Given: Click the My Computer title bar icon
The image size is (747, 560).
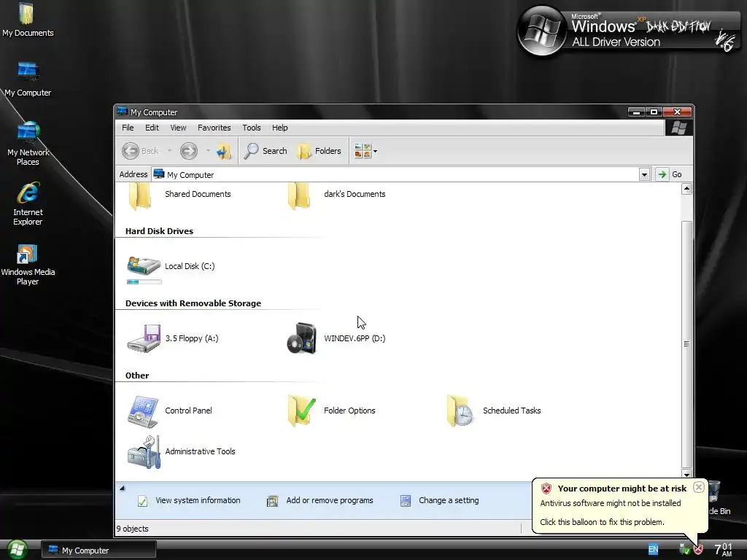Looking at the screenshot, I should pos(123,112).
